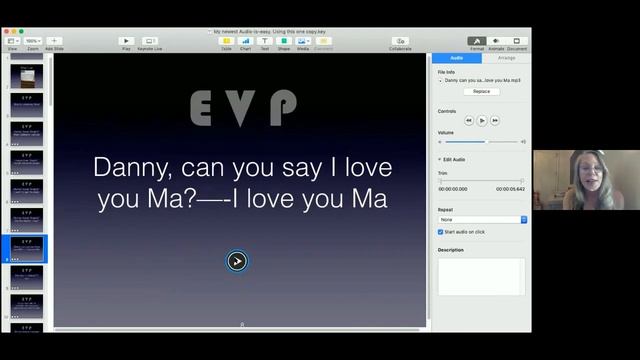Image resolution: width=640 pixels, height=360 pixels.
Task: Start the slideshow with Play
Action: [126, 41]
